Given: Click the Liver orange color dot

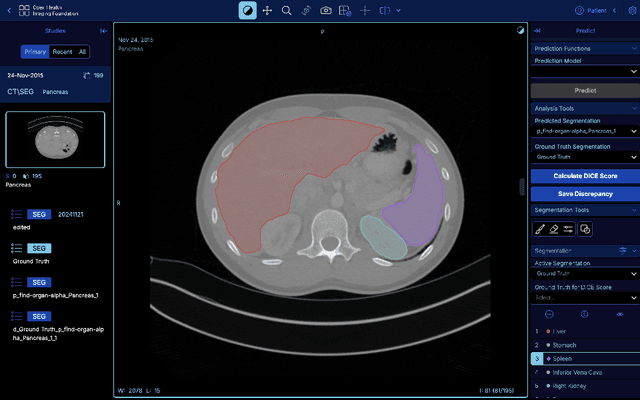Looking at the screenshot, I should point(548,331).
